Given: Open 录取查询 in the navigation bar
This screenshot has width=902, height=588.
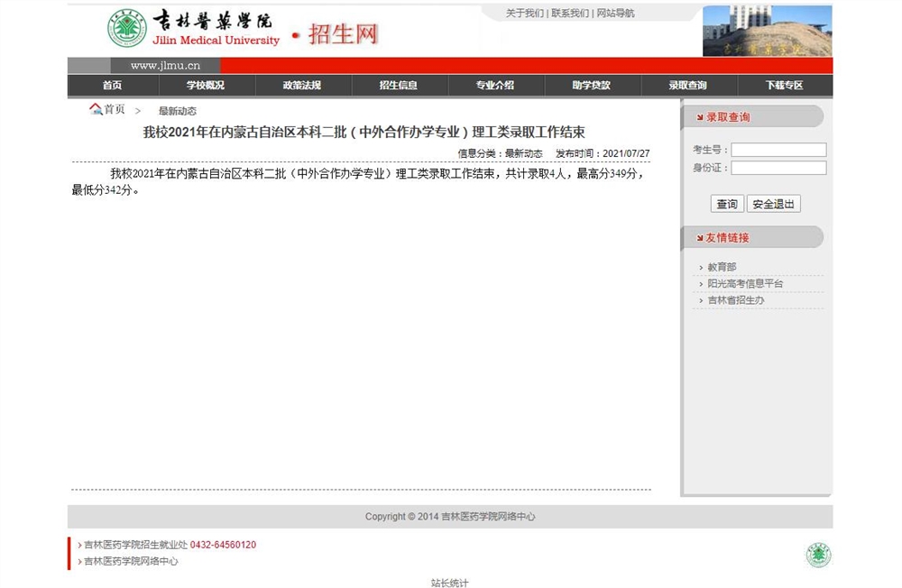Looking at the screenshot, I should click(x=687, y=85).
